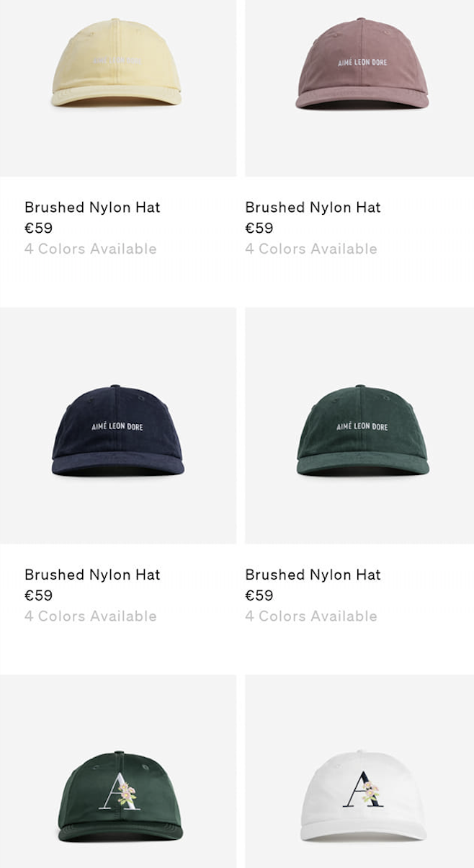This screenshot has height=868, width=474.
Task: Click the Brushed Nylon Hat title under green cap
Action: click(313, 575)
